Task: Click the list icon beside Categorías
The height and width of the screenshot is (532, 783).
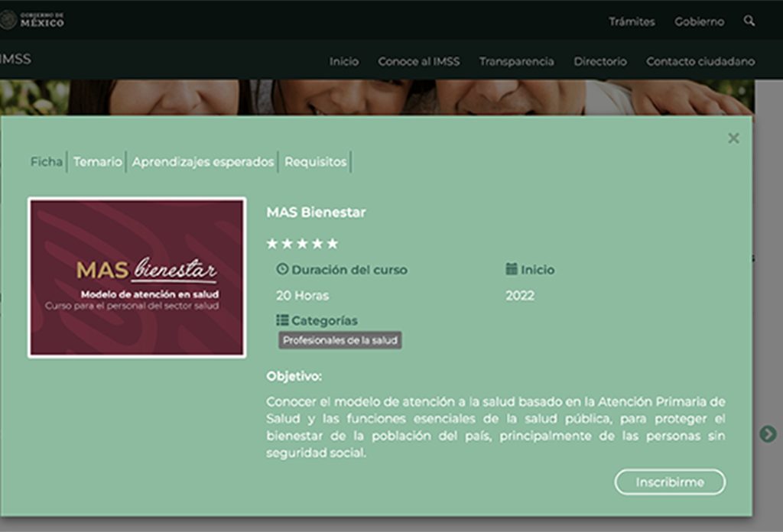Action: click(282, 320)
